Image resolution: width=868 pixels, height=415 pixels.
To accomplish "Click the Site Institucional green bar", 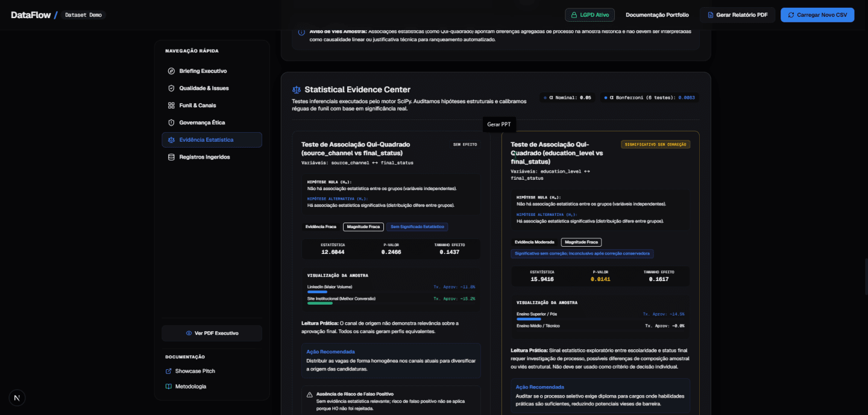I will tap(320, 303).
